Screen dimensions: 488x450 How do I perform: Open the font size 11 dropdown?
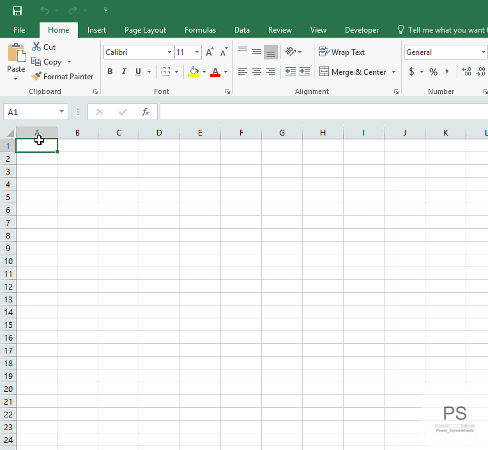tap(197, 52)
